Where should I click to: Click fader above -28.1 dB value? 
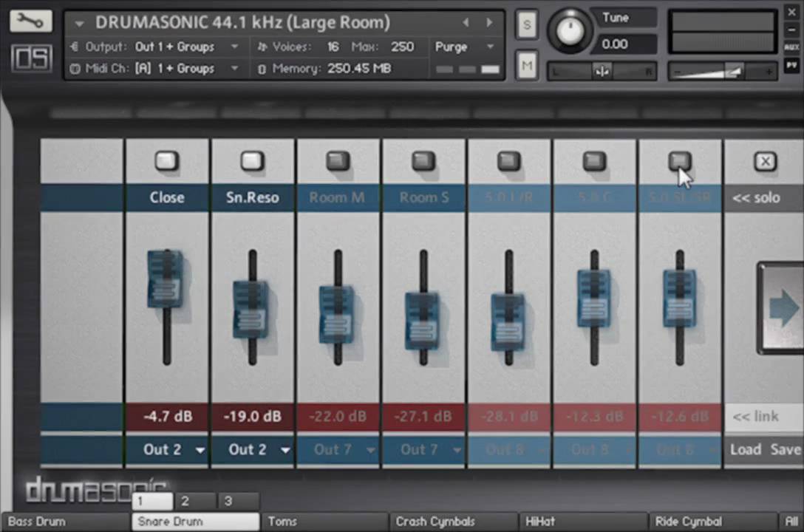click(x=508, y=322)
